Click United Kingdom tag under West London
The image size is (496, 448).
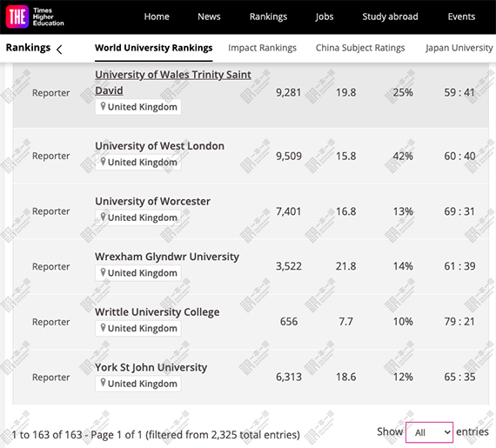[138, 162]
